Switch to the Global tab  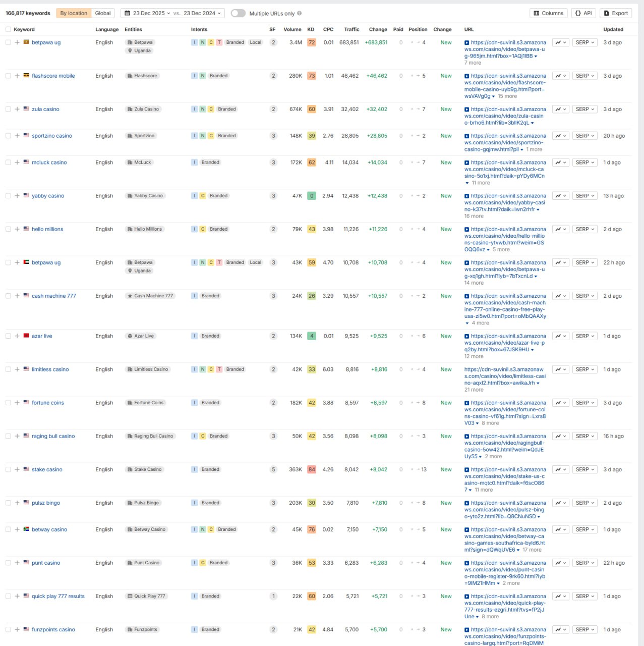coord(103,13)
